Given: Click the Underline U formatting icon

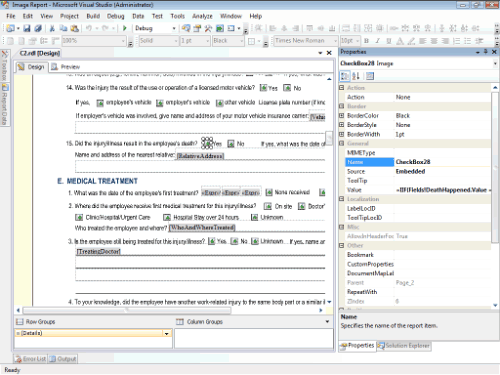Looking at the screenshot, I should pos(389,41).
